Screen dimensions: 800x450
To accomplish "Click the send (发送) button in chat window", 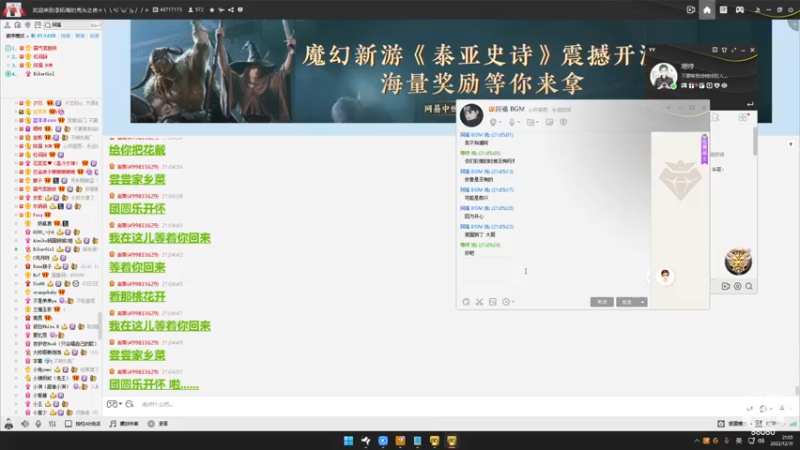I will tap(627, 302).
